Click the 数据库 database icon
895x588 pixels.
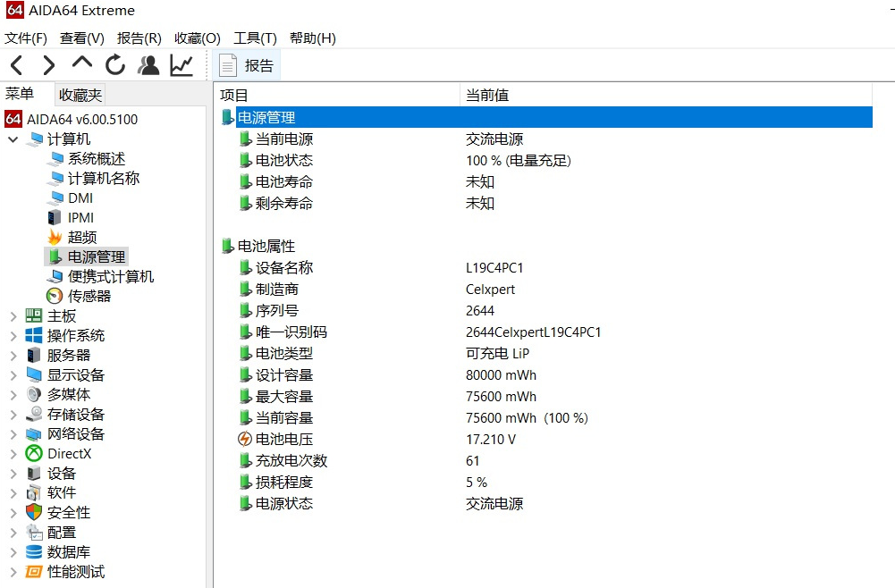click(x=34, y=551)
